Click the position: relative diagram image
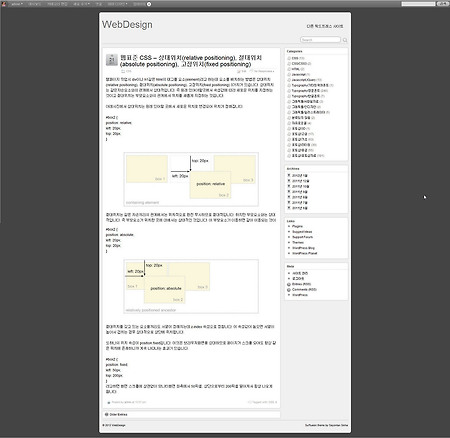Screen dimensions: 450x438 click(191, 179)
